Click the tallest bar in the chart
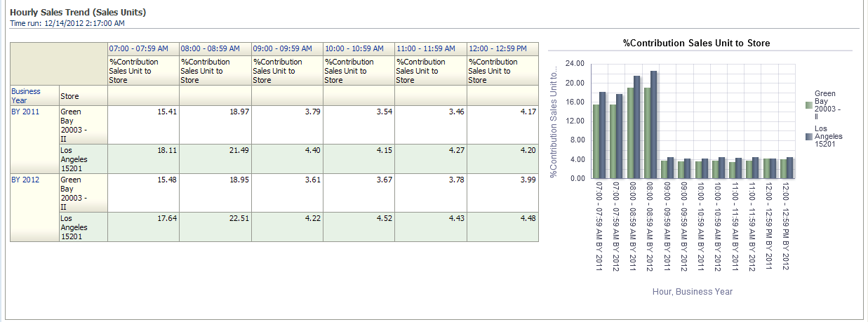The height and width of the screenshot is (322, 868). [x=653, y=125]
